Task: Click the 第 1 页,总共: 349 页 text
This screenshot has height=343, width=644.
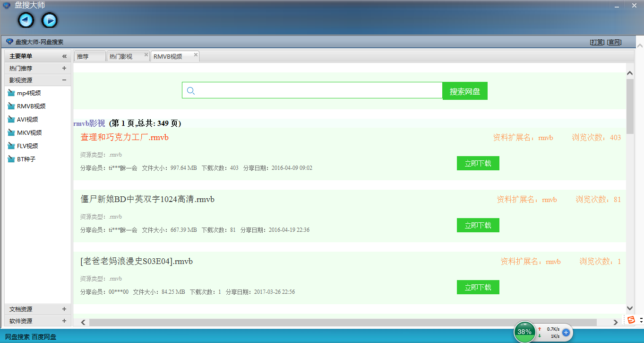Action: (x=145, y=123)
